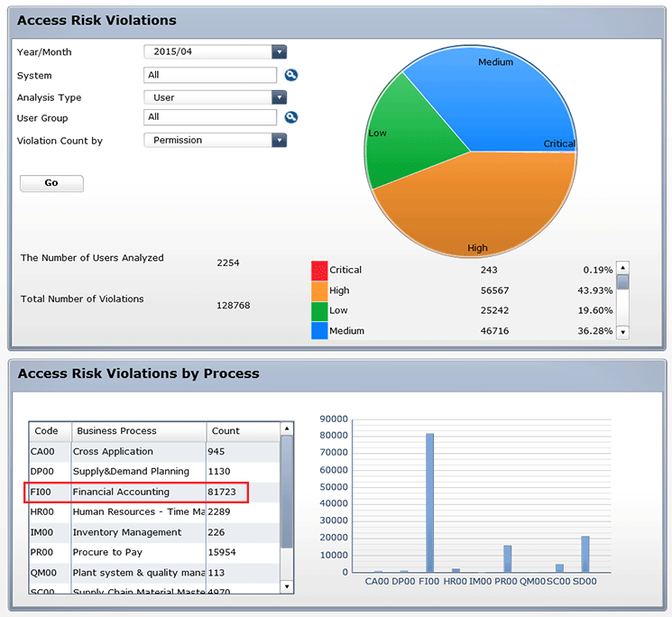Screen dimensions: 672x617
Task: Click the process table scroll-down arrow
Action: [x=287, y=586]
